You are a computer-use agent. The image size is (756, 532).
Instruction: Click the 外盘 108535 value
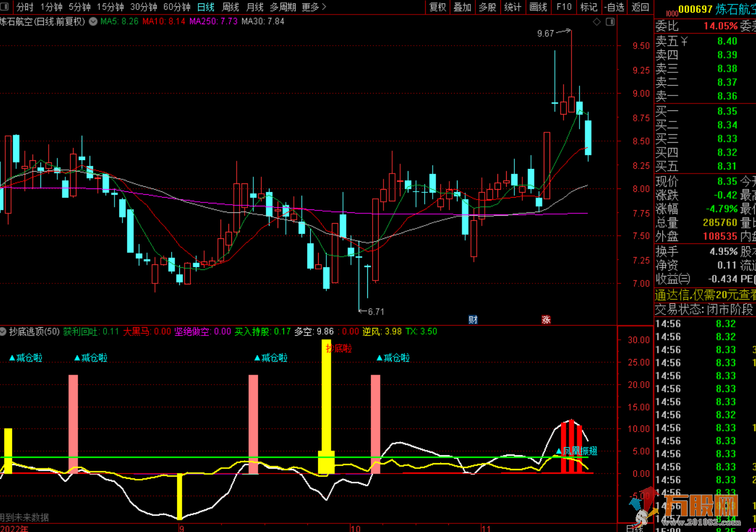[x=720, y=237]
